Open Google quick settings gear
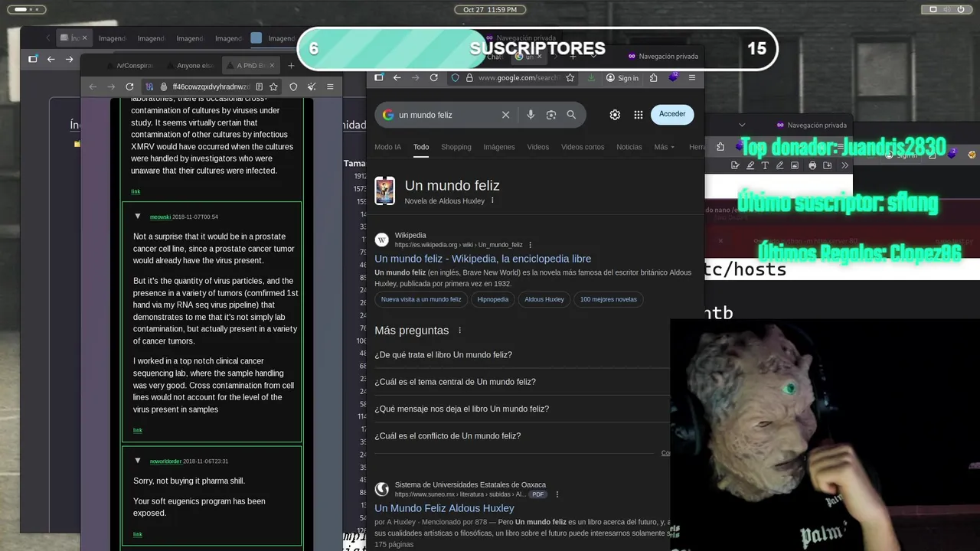 coord(615,115)
